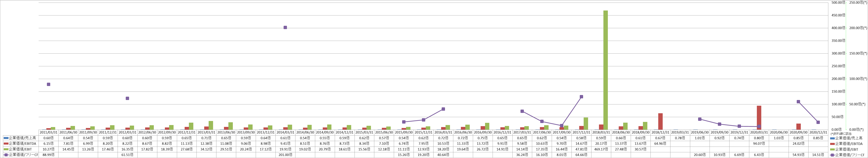The height and width of the screenshot is (158, 868).
Task: Select the cell showing 94.07倍
Action: pos(759,144)
